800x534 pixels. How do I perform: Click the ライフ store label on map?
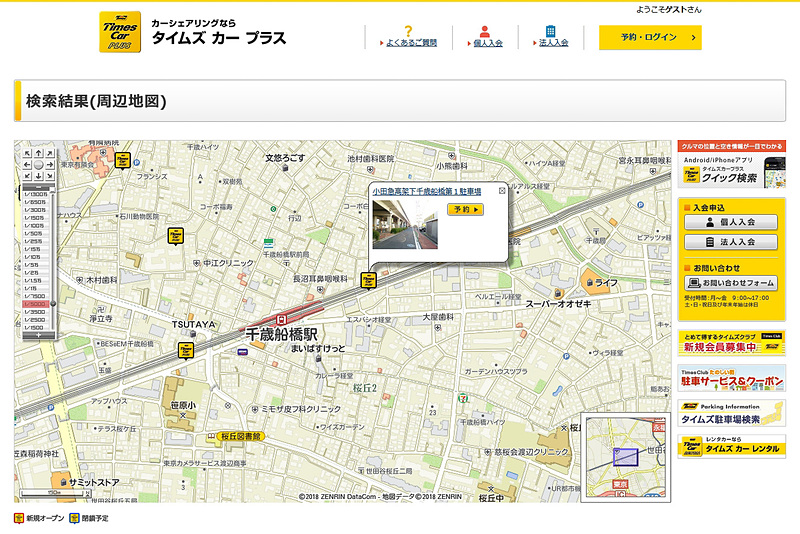click(x=606, y=282)
